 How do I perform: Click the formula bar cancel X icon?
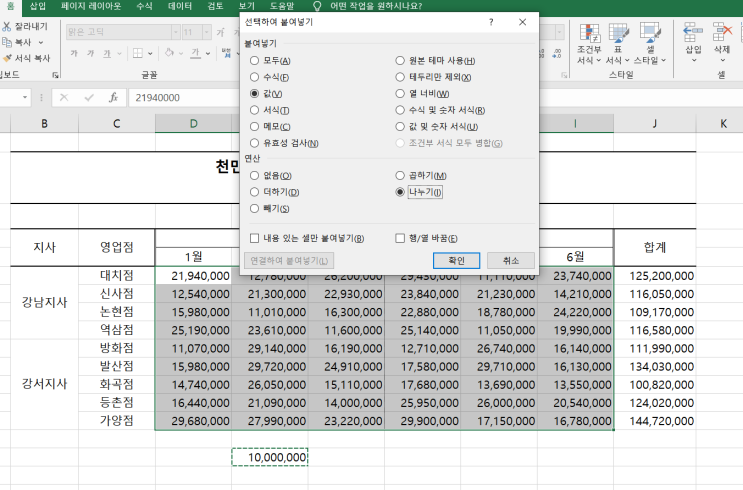coord(64,98)
